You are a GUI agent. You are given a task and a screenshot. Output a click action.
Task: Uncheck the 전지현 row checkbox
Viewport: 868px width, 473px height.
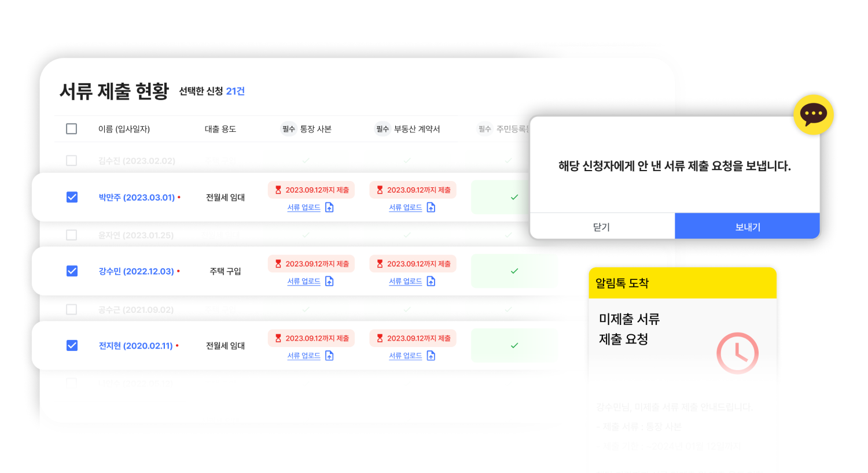tap(72, 345)
